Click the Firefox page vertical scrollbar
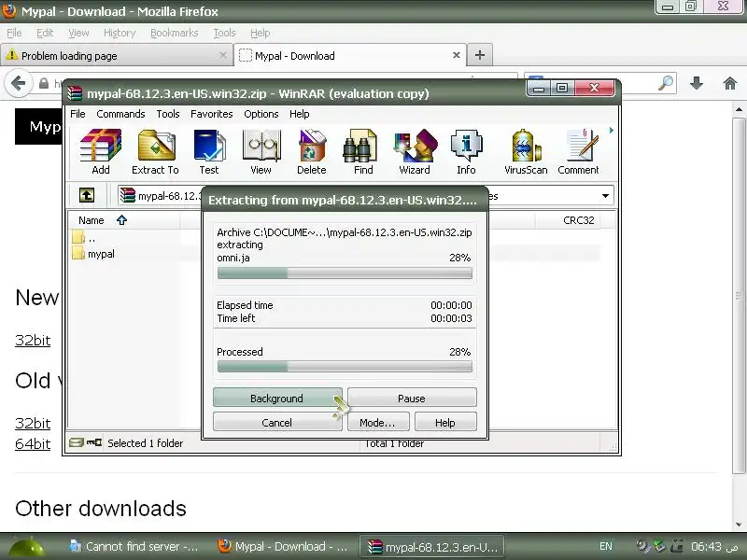747x560 pixels. (x=739, y=295)
